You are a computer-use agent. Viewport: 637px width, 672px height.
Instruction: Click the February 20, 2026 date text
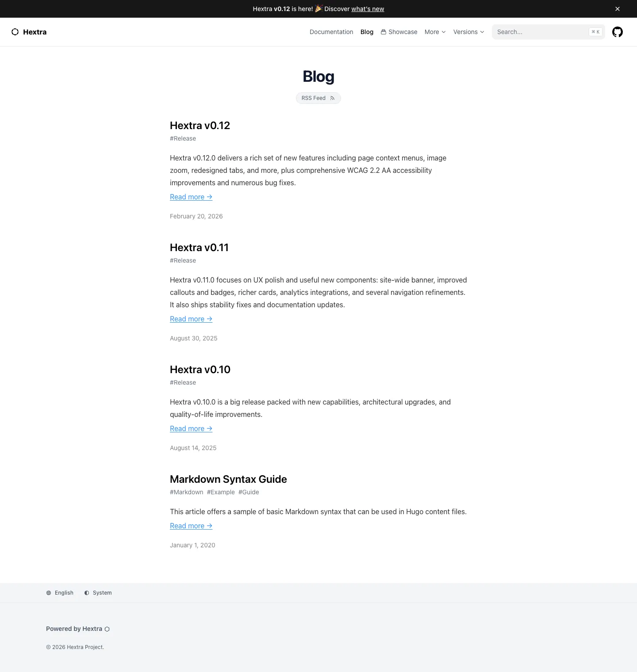pos(196,216)
